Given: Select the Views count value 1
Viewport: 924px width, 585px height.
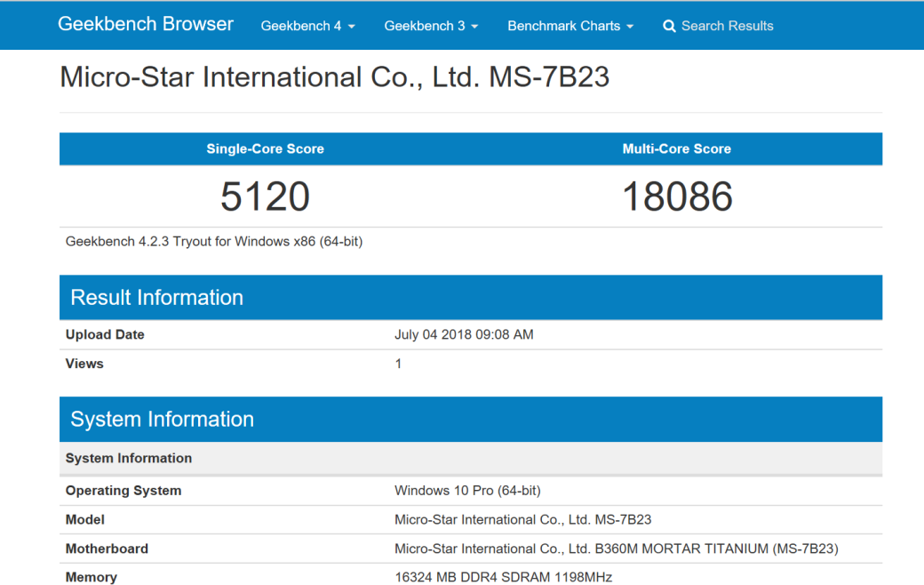Looking at the screenshot, I should coord(398,364).
